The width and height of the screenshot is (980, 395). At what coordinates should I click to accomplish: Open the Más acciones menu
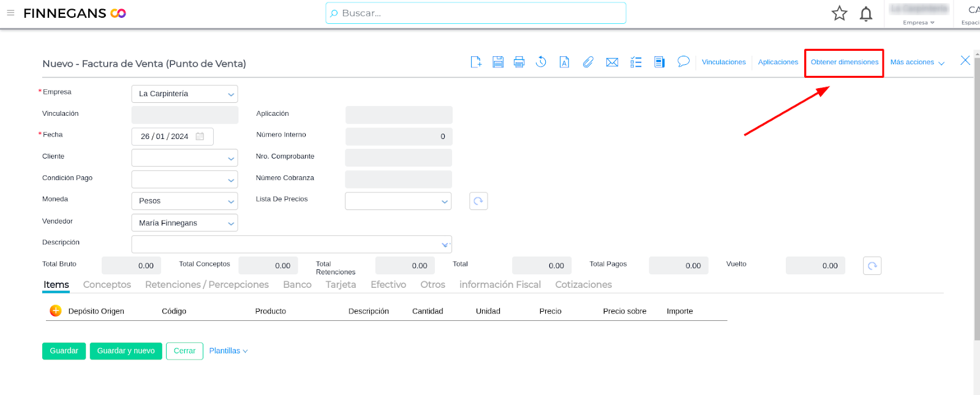click(917, 62)
